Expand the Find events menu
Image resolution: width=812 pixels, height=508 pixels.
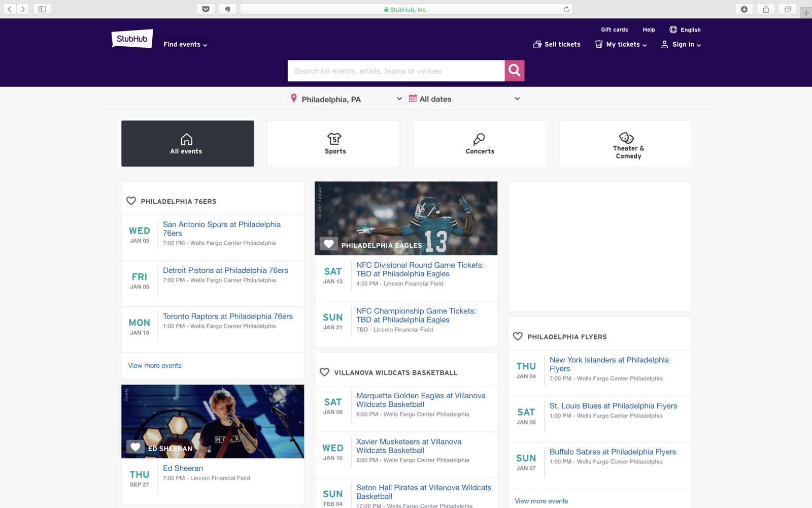point(185,44)
